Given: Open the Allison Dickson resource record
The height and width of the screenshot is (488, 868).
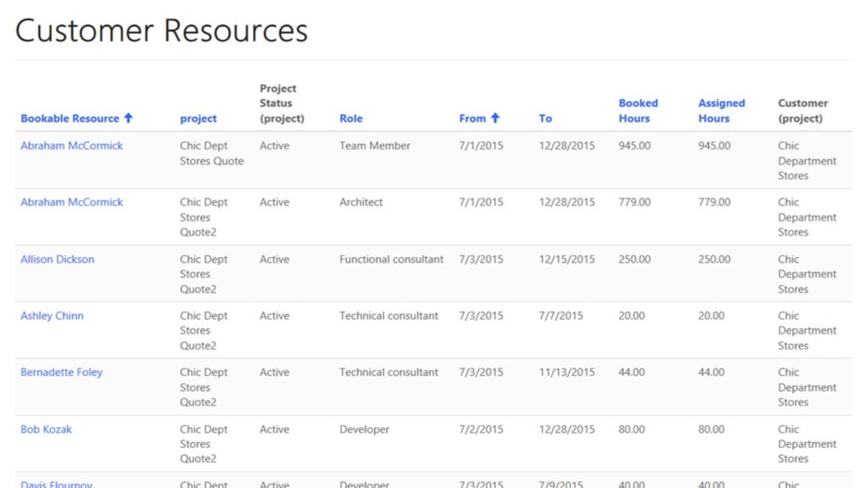Looking at the screenshot, I should pyautogui.click(x=57, y=259).
